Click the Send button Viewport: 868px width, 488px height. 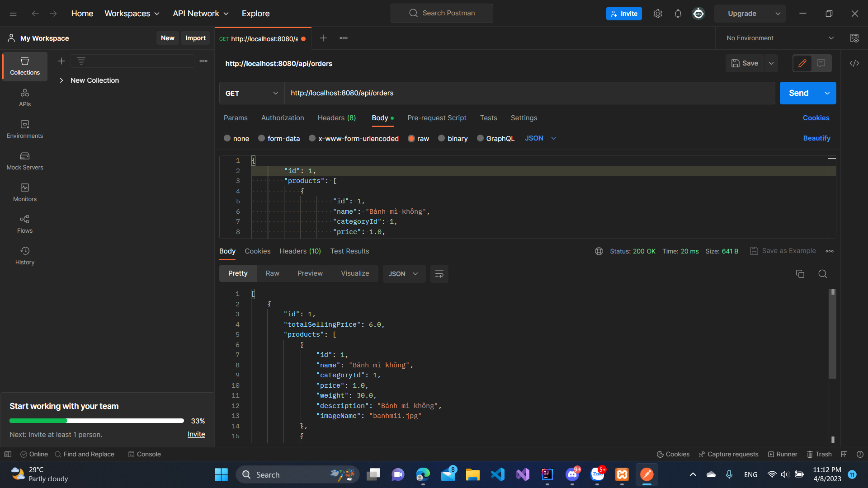coord(798,93)
